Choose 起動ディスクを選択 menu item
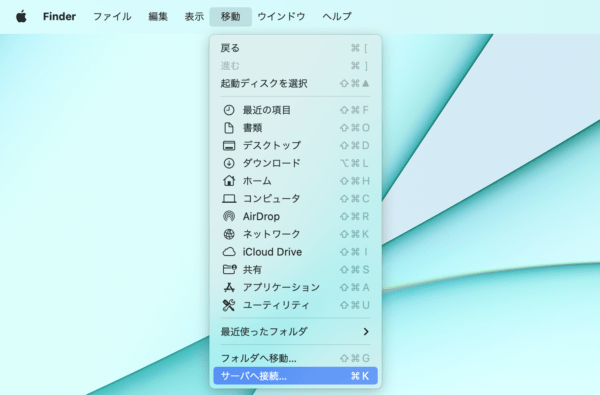The image size is (600, 395). pos(295,83)
